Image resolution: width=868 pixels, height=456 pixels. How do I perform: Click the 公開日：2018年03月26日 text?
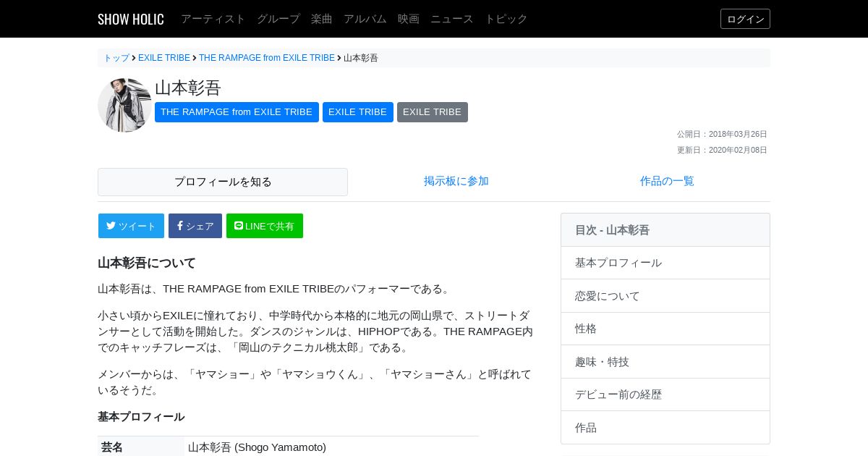click(722, 134)
